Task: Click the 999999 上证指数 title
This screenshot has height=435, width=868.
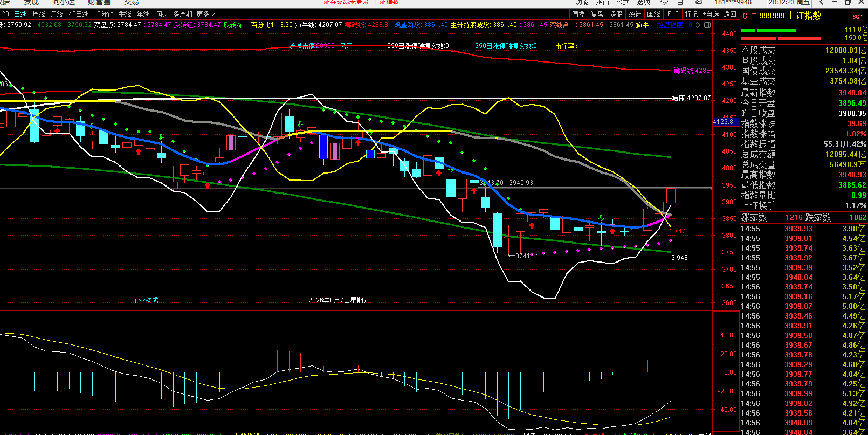Action: (790, 16)
